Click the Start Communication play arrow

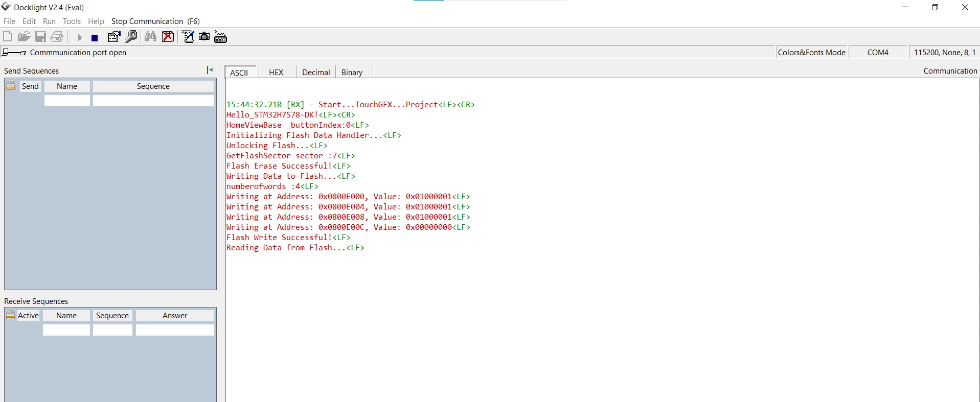pos(80,37)
